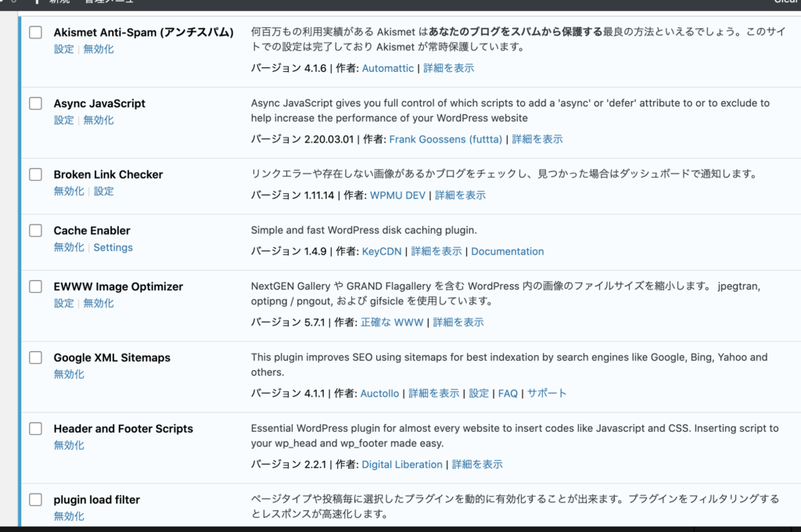Viewport: 801px width, 532px height.
Task: Deactivate plugin load filter with 無効化
Action: 69,516
